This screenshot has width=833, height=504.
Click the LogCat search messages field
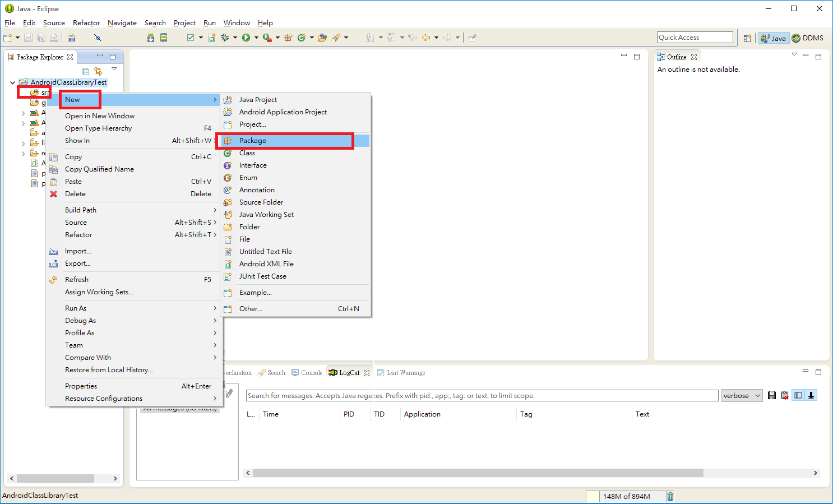click(482, 396)
